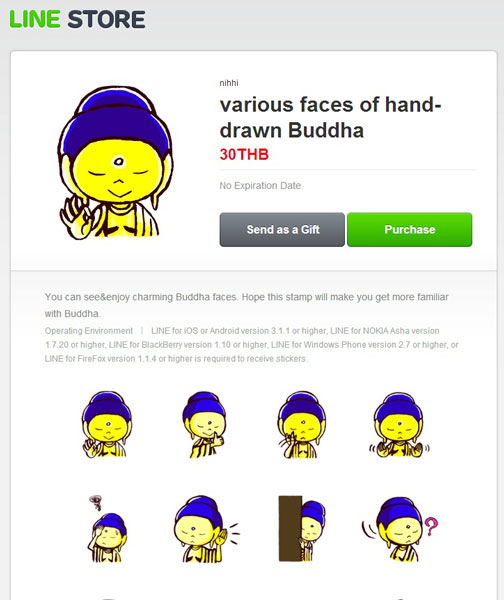Click the 30THB price label
The image size is (504, 600).
[x=244, y=155]
